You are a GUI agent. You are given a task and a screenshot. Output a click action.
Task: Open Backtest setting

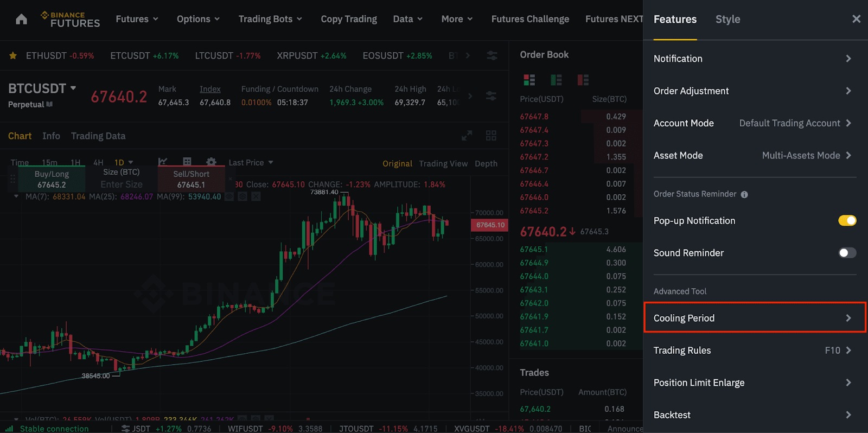755,415
